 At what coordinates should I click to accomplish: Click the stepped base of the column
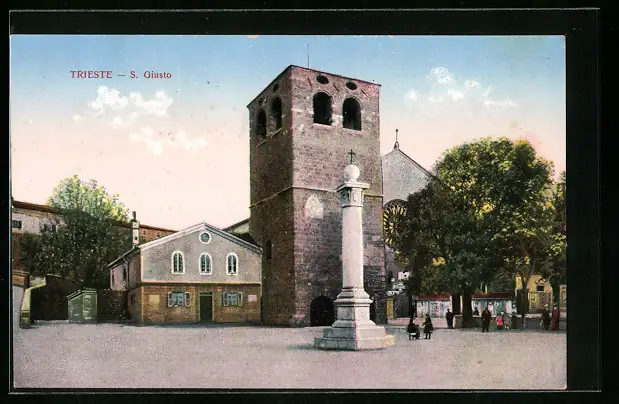coord(353,336)
